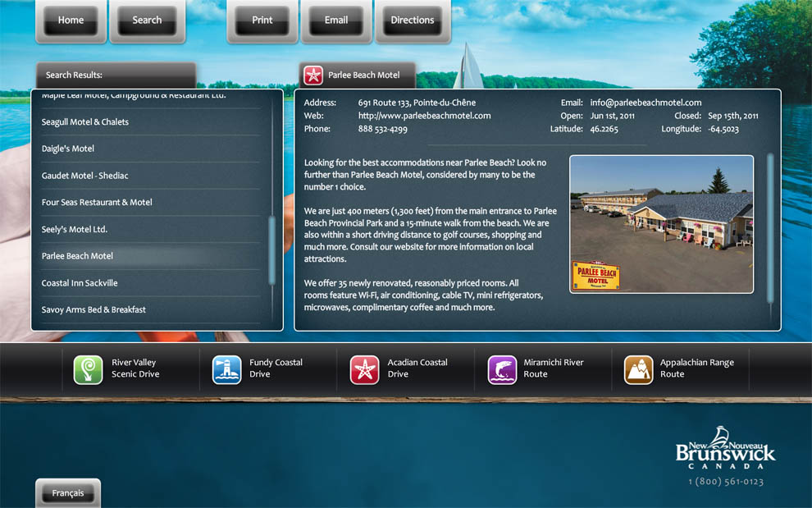The width and height of the screenshot is (812, 508).
Task: Click the starfish icon beside Parlee Beach Motel title
Action: coord(313,76)
